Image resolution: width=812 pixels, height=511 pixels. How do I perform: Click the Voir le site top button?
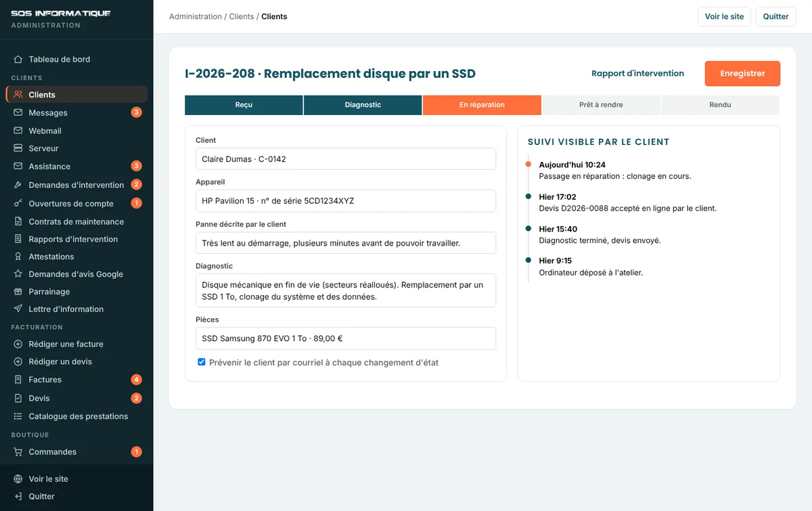(724, 16)
